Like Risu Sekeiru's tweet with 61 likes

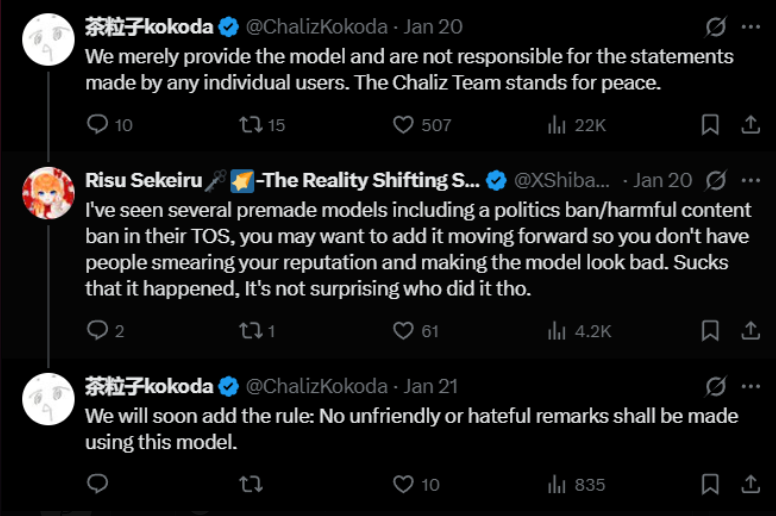[x=403, y=330]
